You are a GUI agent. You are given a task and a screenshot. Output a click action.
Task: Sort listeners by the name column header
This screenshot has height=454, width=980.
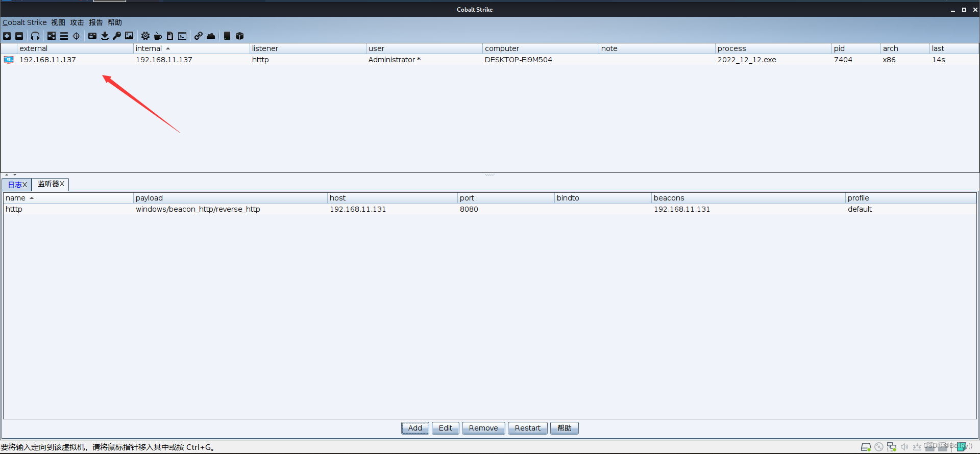pyautogui.click(x=68, y=198)
